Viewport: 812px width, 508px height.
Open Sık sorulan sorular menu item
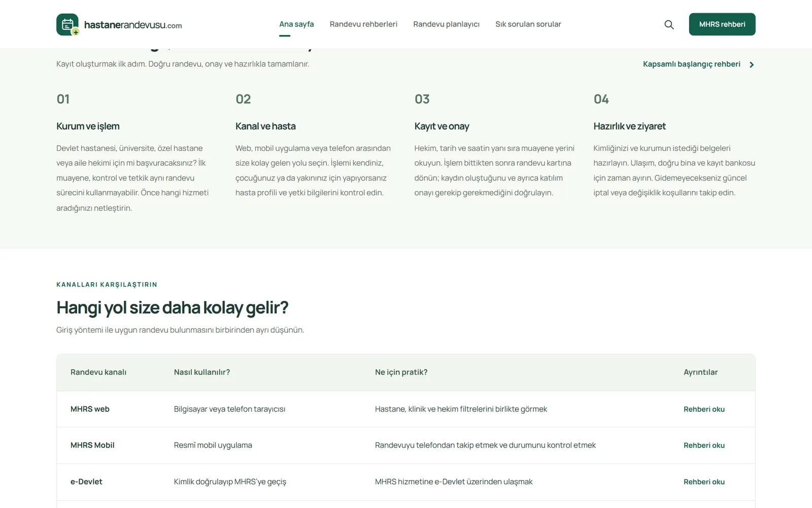click(528, 24)
